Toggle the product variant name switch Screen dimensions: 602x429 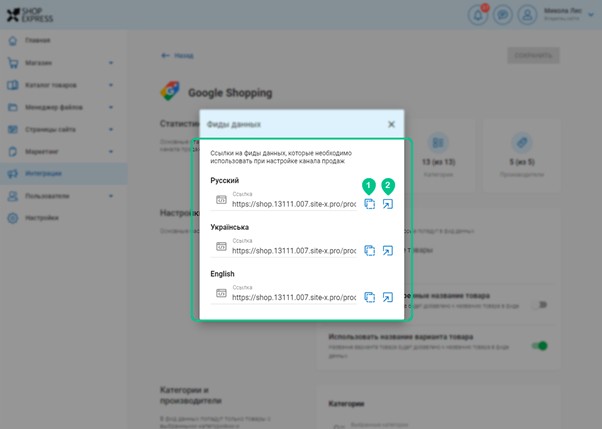tap(540, 346)
